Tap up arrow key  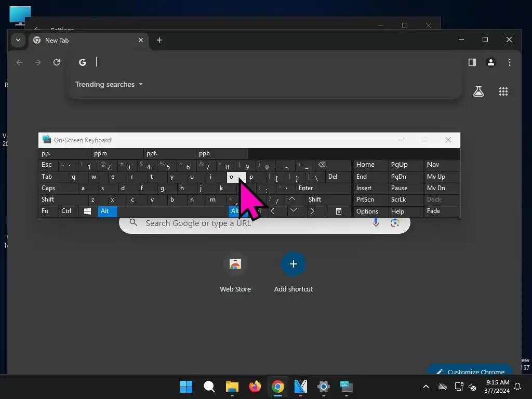coord(292,199)
